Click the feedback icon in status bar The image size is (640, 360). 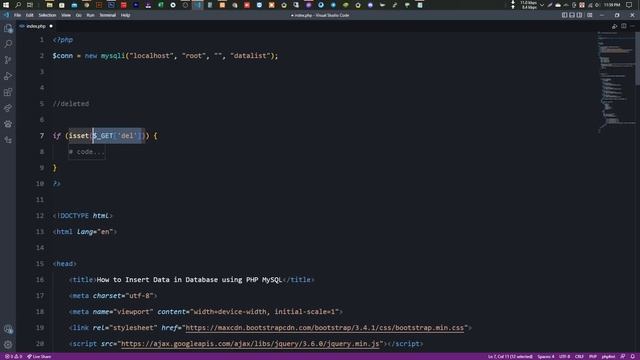coord(623,357)
